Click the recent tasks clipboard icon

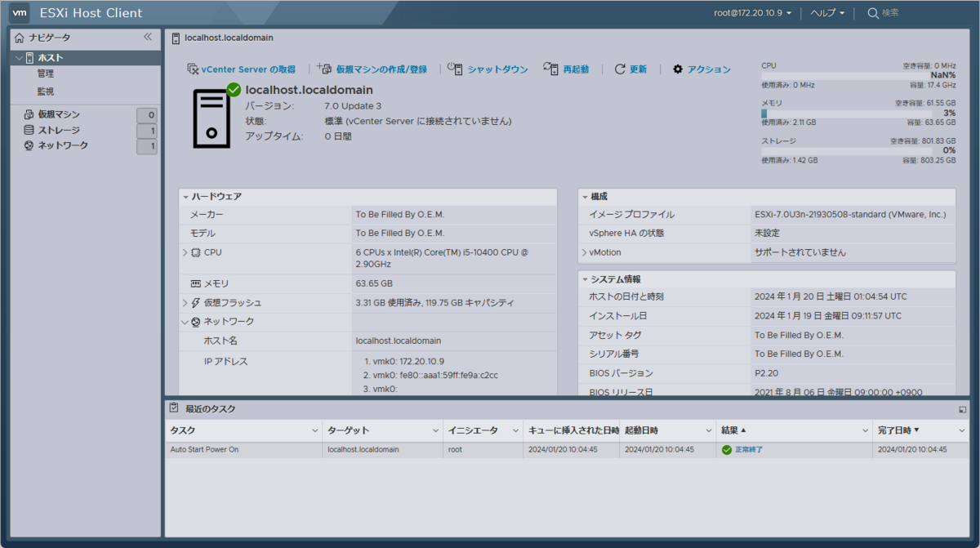(x=174, y=408)
